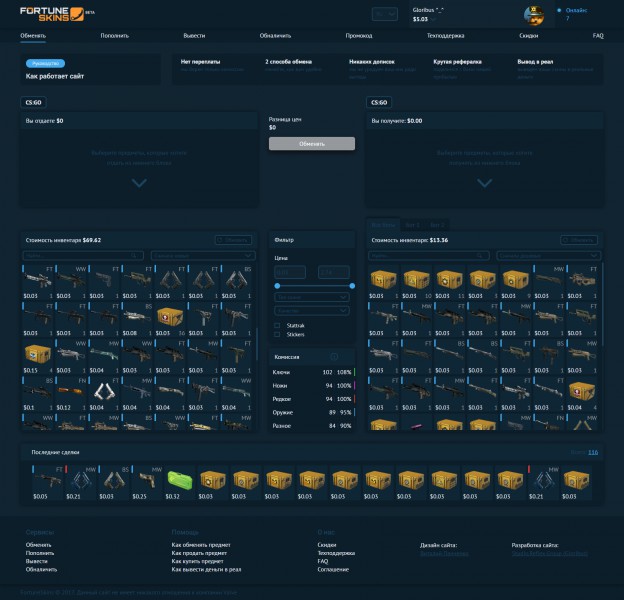Open the green $0.32 case in last deals
This screenshot has height=600, width=624.
pos(180,483)
